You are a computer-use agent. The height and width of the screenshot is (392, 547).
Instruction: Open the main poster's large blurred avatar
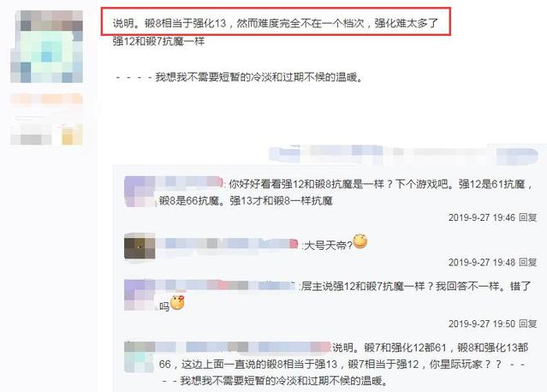point(46,46)
